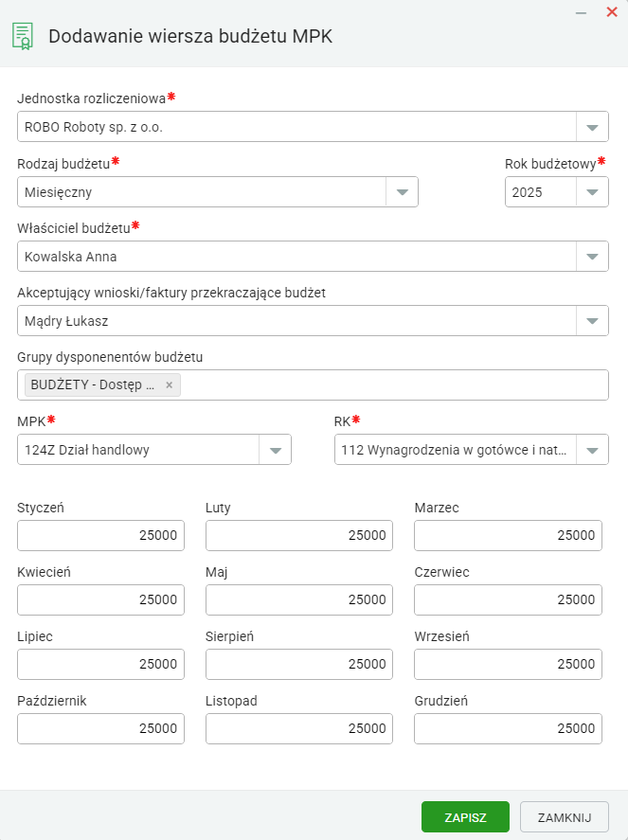Open Akceptujący wnioski dropdown arrow
This screenshot has width=628, height=840.
point(592,321)
